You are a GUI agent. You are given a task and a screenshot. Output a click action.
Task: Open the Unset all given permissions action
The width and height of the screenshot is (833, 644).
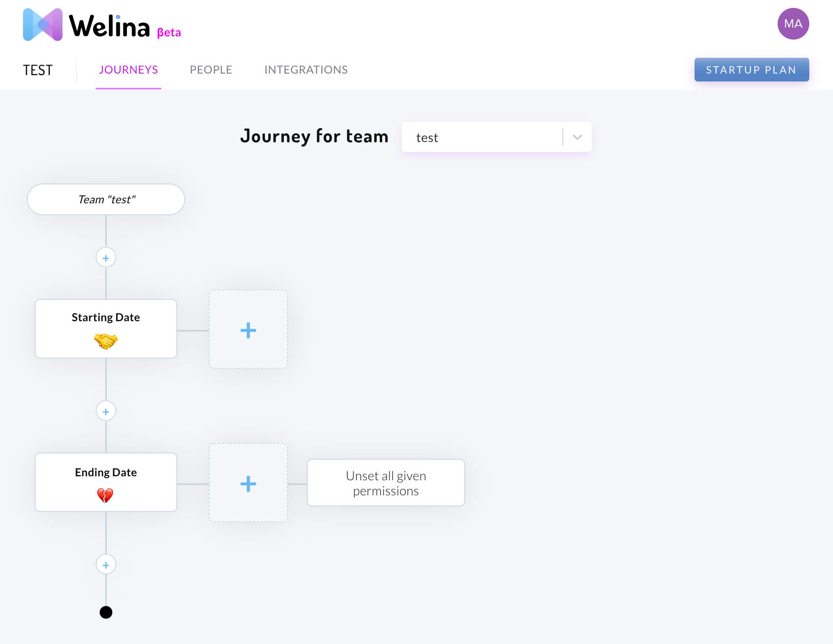pos(386,483)
